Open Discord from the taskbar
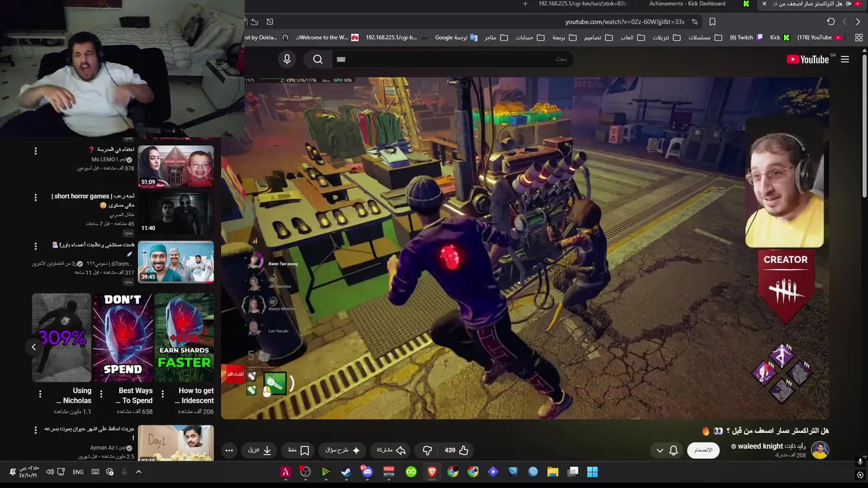 tap(367, 472)
